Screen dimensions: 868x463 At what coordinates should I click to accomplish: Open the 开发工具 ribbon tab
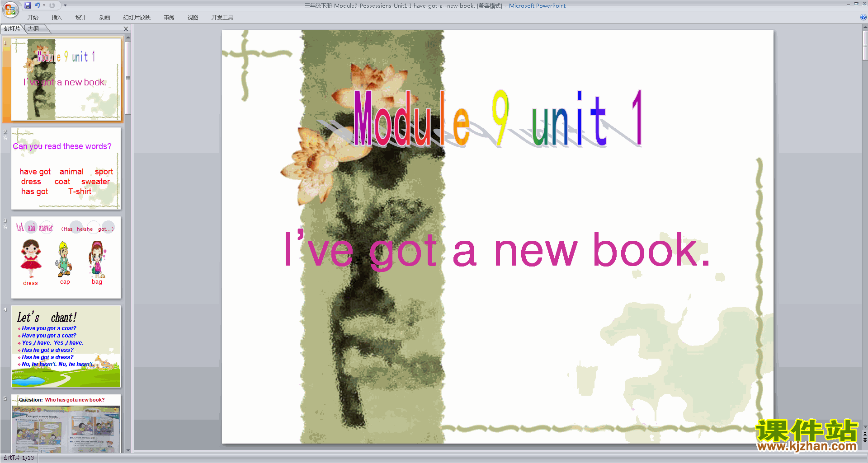[x=222, y=18]
